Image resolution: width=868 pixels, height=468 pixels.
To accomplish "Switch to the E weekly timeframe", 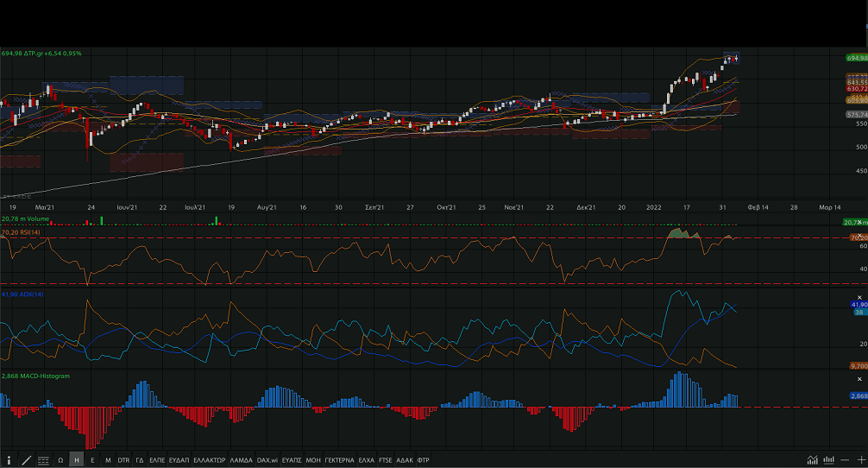I will (x=92, y=460).
